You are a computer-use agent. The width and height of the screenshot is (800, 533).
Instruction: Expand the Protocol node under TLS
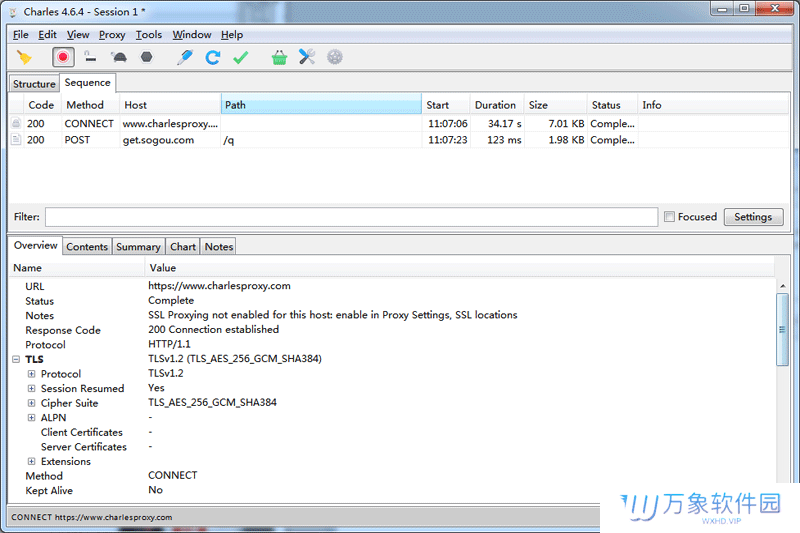32,374
